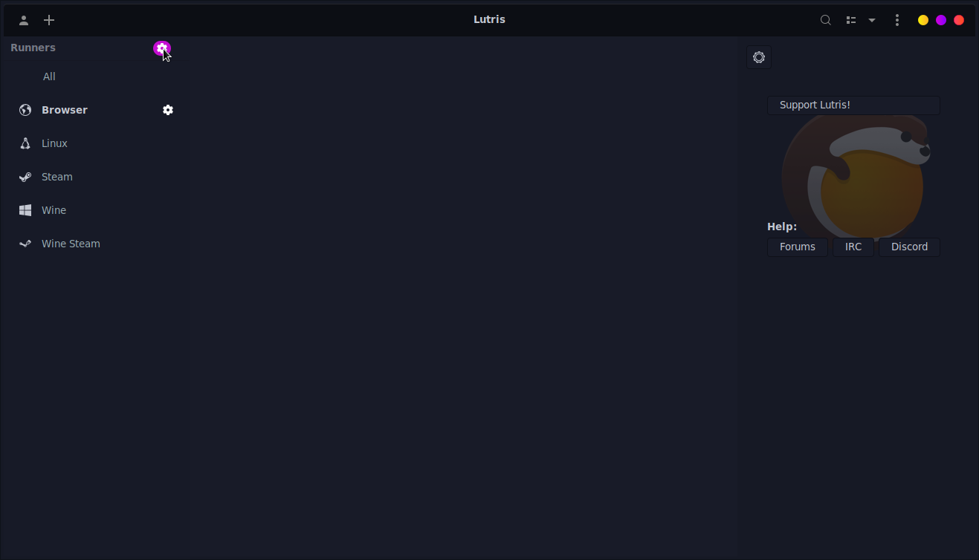Toggle the list/grid view icon

[x=851, y=20]
